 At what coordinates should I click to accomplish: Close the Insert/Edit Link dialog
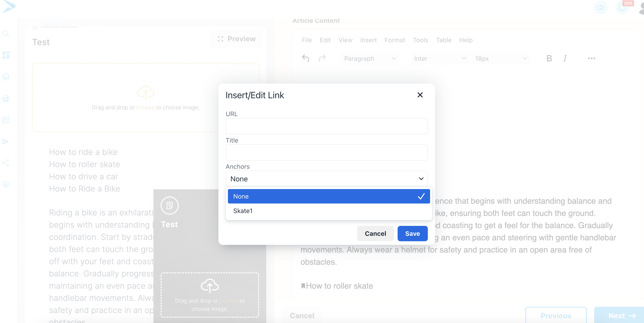pyautogui.click(x=420, y=95)
